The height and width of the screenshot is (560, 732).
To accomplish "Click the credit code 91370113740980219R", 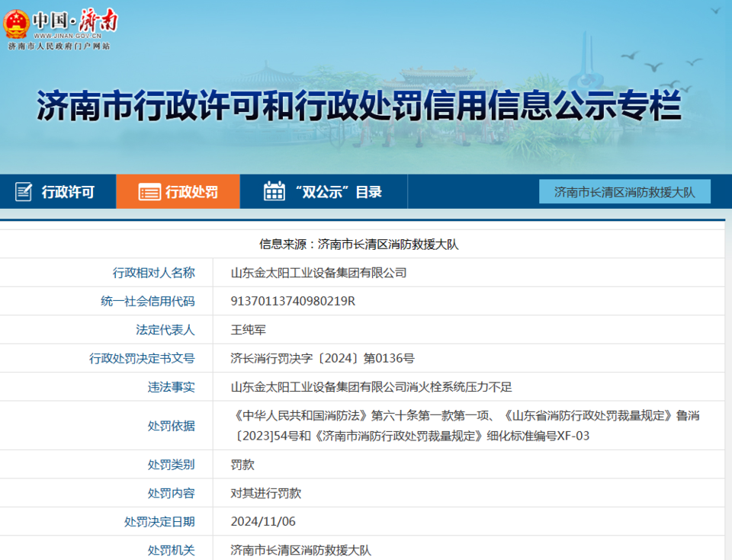I will coord(293,301).
